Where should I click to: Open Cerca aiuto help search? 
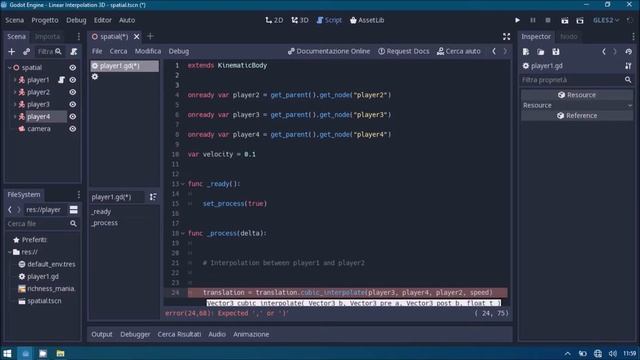(x=459, y=51)
